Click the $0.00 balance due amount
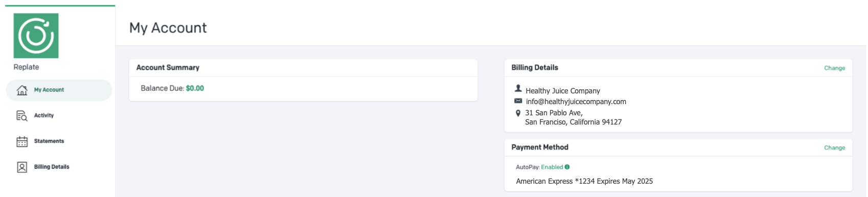868x197 pixels. [x=195, y=88]
